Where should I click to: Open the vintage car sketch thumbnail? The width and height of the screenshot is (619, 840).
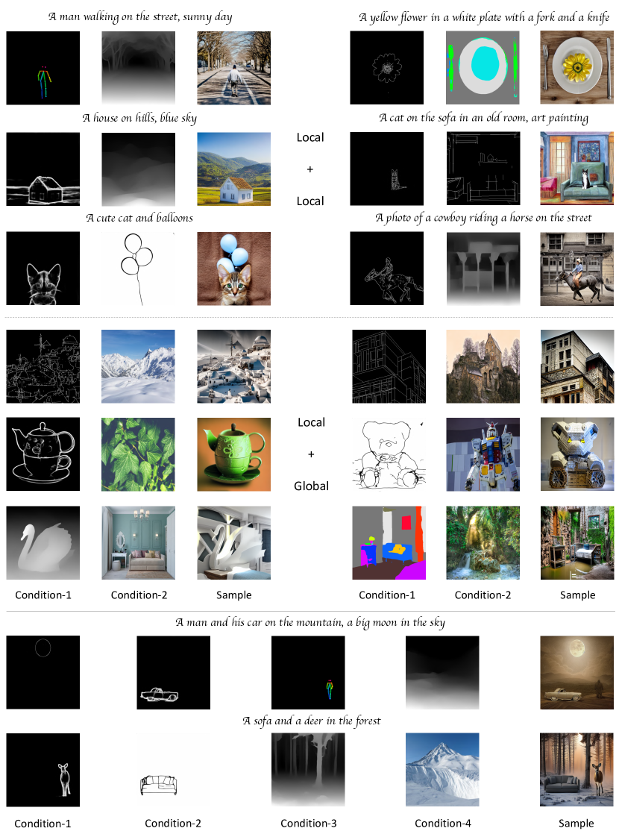coord(174,672)
